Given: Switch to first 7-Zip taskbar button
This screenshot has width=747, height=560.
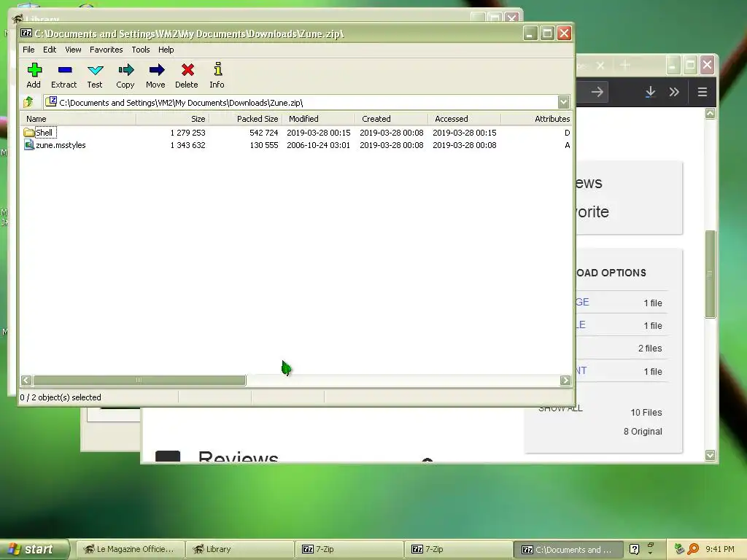Looking at the screenshot, I should coord(349,549).
